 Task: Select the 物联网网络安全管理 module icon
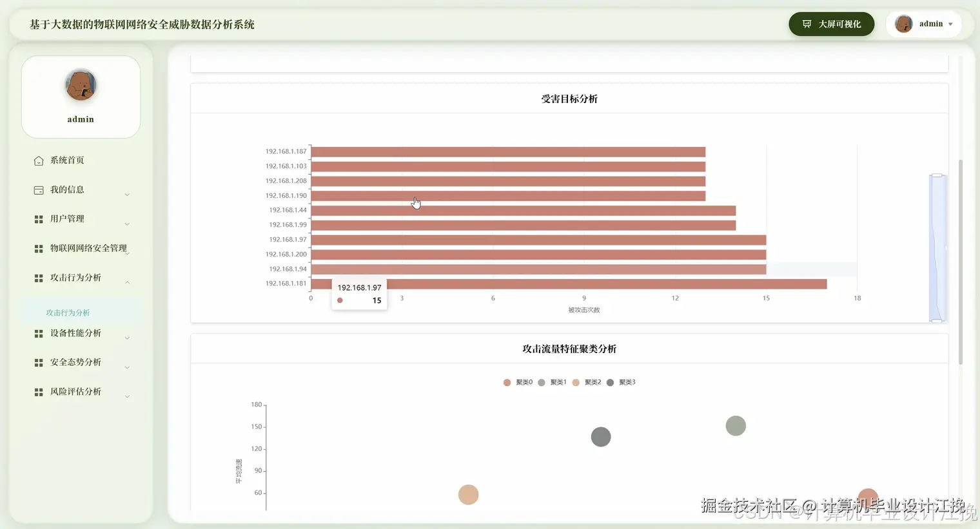pos(37,248)
